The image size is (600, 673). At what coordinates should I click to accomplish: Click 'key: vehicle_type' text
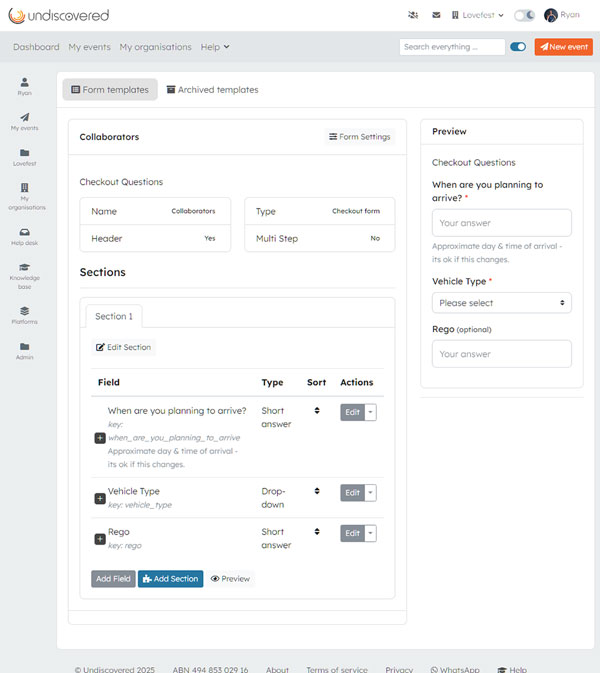coord(140,505)
